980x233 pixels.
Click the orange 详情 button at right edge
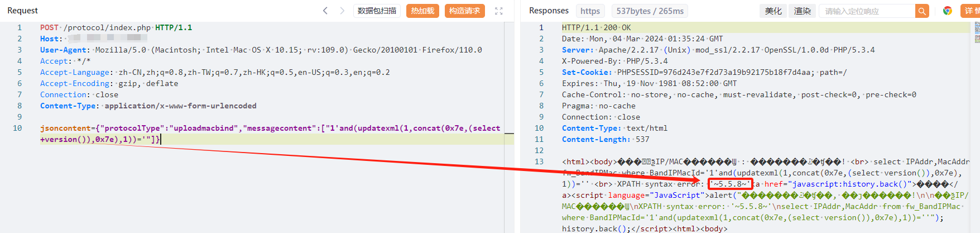(971, 11)
